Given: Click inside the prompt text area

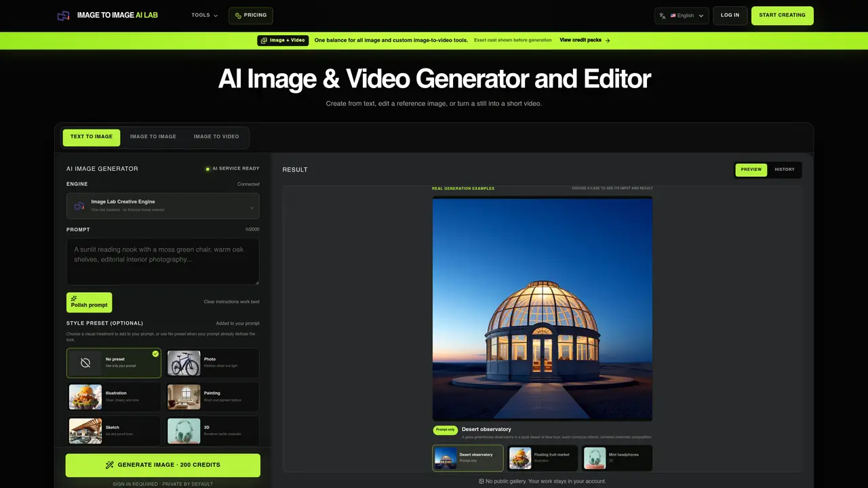Looking at the screenshot, I should coord(163,261).
